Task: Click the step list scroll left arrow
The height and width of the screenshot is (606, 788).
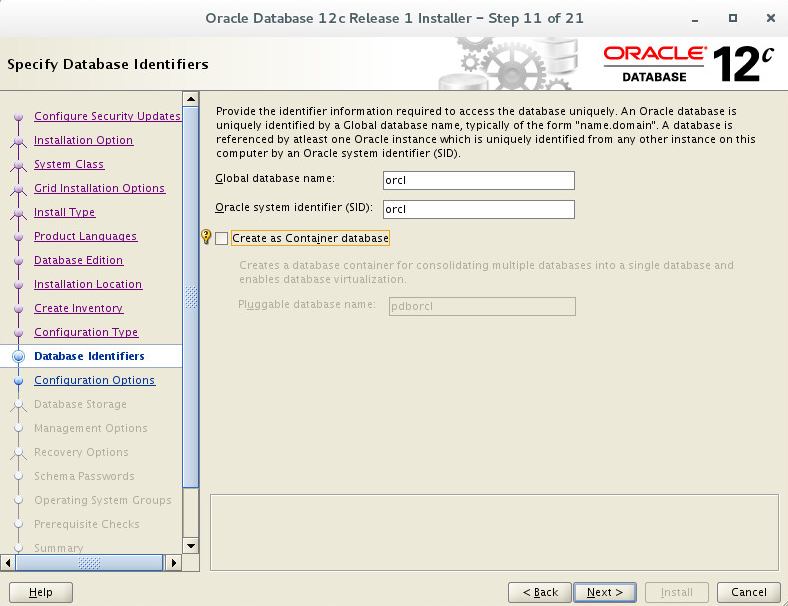Action: [x=8, y=563]
